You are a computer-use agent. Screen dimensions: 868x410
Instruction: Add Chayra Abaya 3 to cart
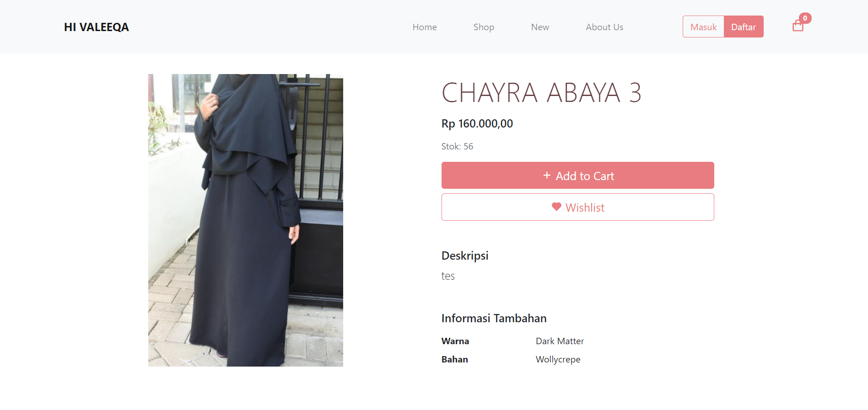tap(577, 176)
